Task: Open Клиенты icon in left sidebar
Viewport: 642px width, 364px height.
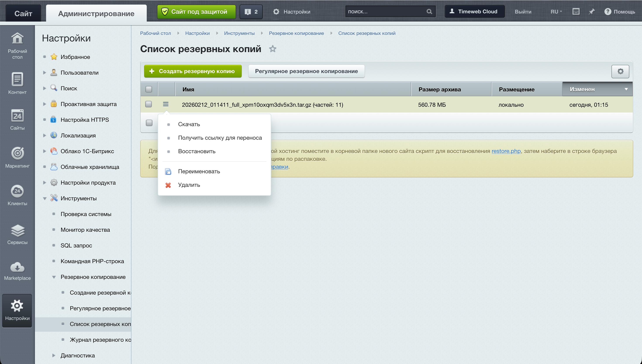Action: click(17, 191)
